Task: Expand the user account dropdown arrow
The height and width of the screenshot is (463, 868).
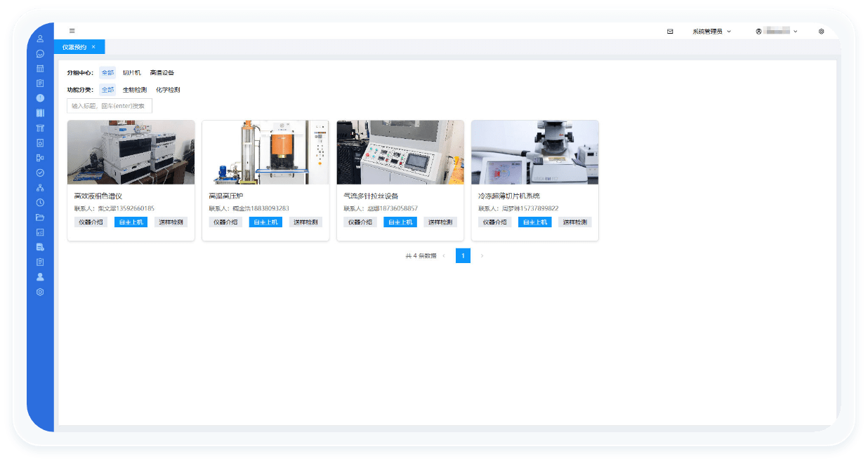Action: pos(796,32)
